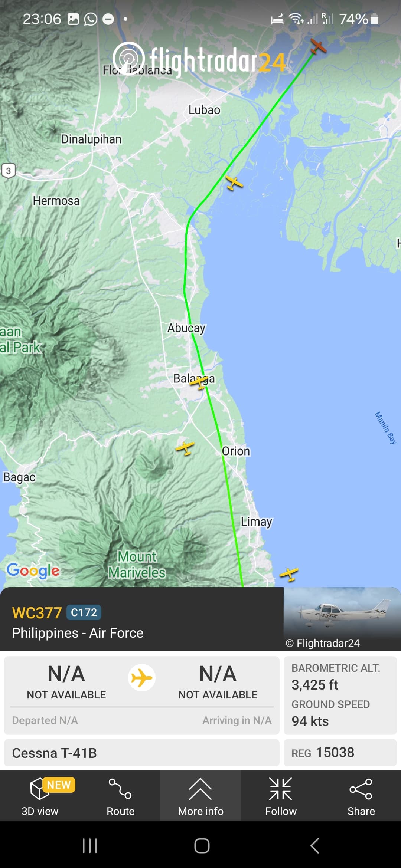Open the 3D view
Screen dimensions: 401x868
(40, 796)
